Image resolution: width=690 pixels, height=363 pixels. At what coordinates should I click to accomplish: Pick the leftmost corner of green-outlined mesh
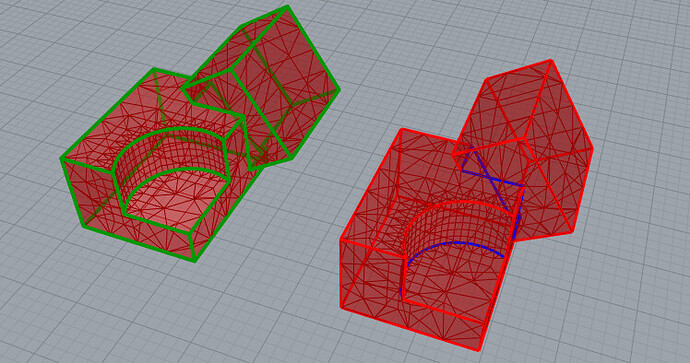click(x=62, y=158)
